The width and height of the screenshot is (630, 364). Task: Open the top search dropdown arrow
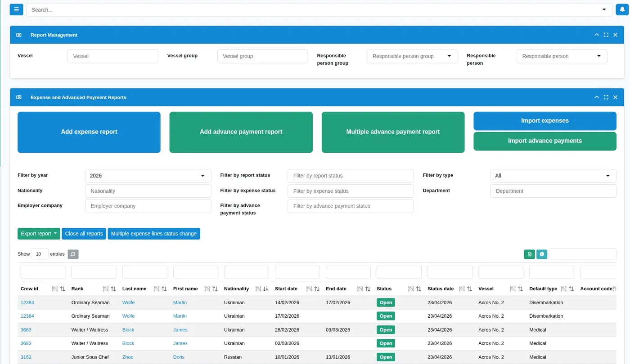click(604, 10)
